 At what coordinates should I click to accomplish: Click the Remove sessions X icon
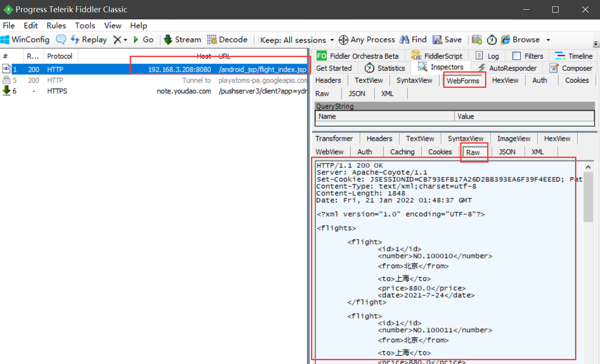(117, 40)
